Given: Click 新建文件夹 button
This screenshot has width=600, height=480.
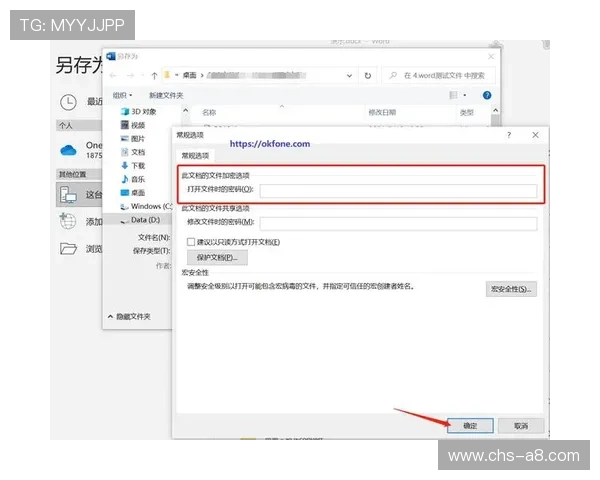Looking at the screenshot, I should tap(166, 95).
